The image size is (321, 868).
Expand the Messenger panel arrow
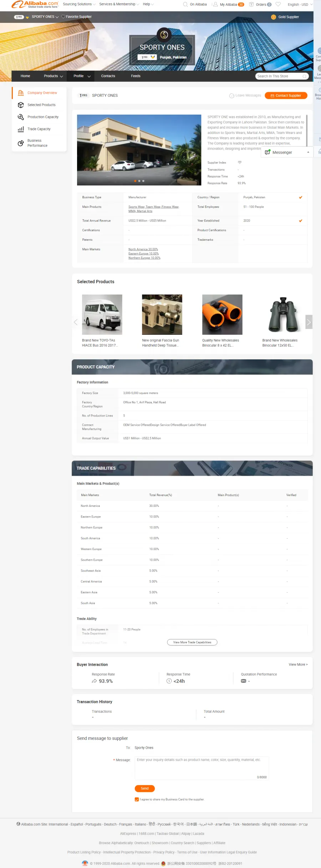pyautogui.click(x=308, y=152)
